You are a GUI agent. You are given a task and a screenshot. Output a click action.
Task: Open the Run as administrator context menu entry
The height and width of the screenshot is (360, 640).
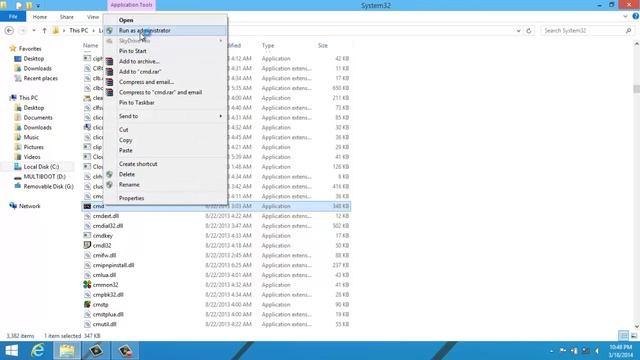pyautogui.click(x=165, y=31)
